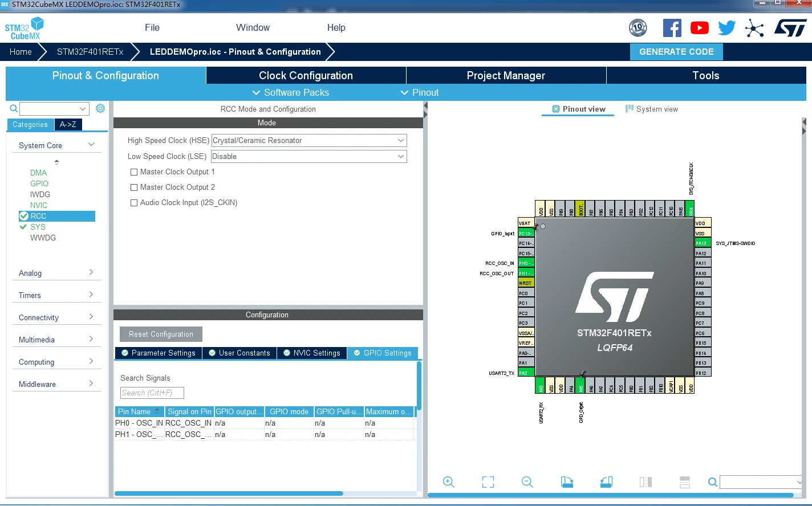Open the Facebook icon link

(x=672, y=28)
